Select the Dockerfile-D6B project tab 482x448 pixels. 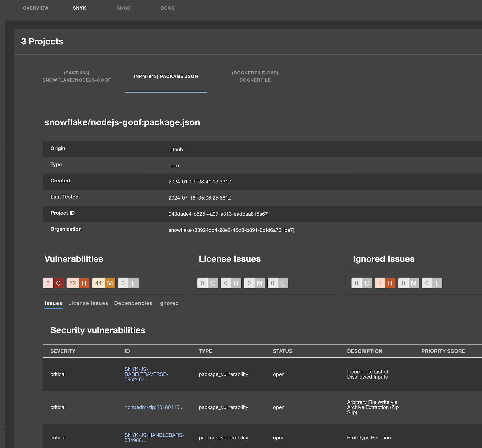pyautogui.click(x=255, y=76)
